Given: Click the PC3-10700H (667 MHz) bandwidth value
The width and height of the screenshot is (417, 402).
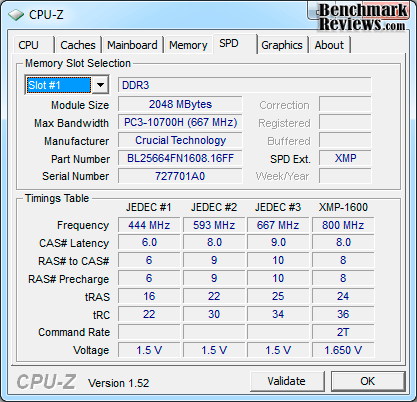Looking at the screenshot, I should [x=180, y=122].
